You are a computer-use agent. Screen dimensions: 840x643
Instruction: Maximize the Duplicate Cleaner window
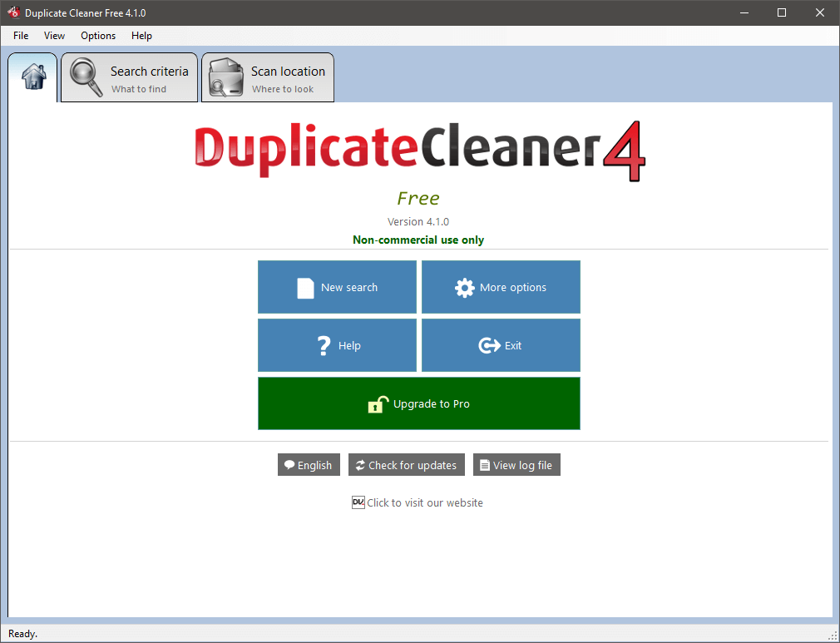coord(782,12)
